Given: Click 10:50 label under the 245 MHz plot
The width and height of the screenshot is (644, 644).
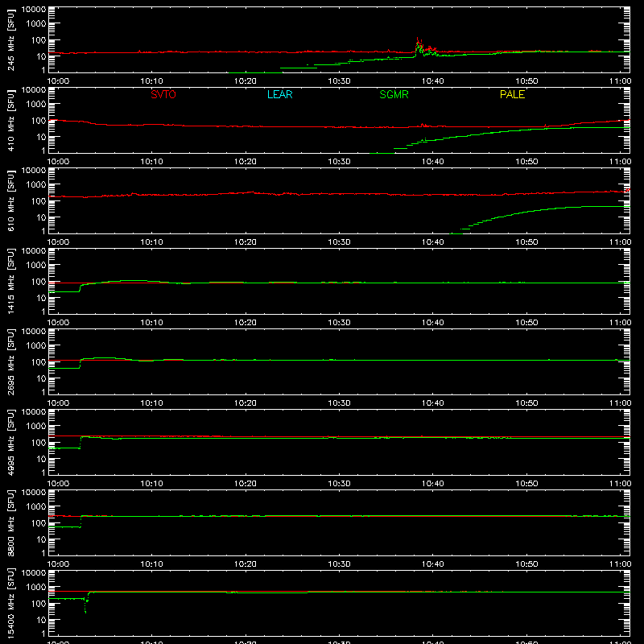Looking at the screenshot, I should 526,81.
